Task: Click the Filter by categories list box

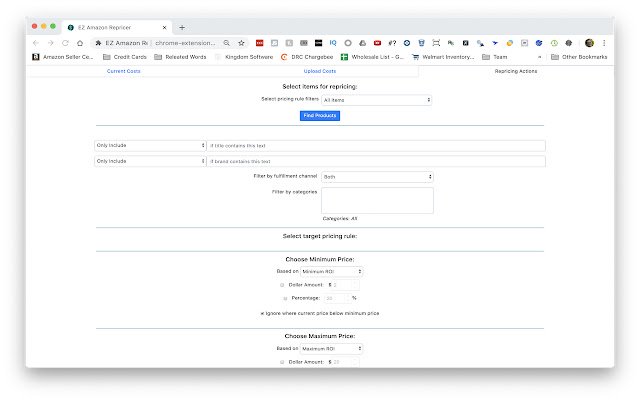Action: tap(377, 200)
